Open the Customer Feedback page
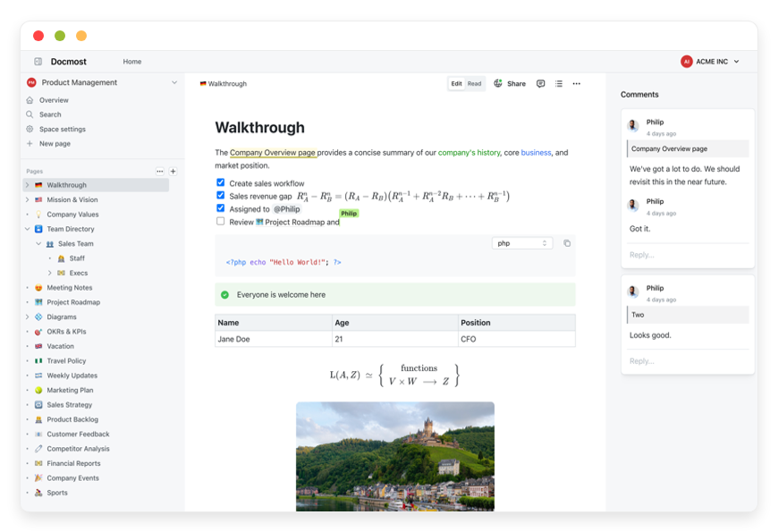 pos(78,435)
